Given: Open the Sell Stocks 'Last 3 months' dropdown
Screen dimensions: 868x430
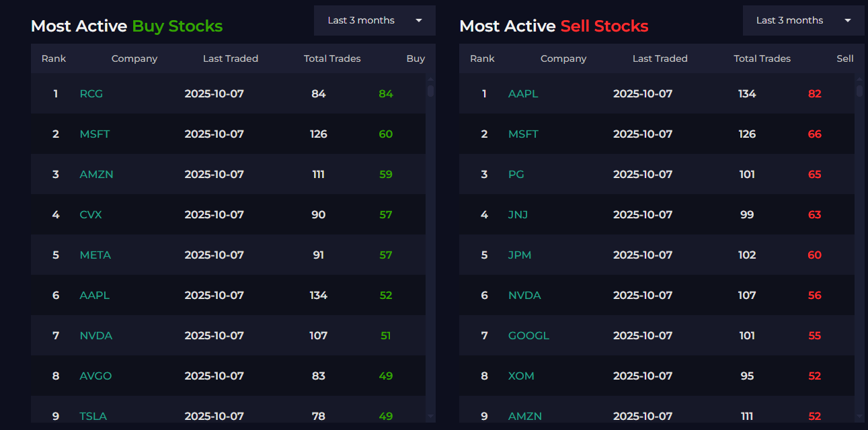Looking at the screenshot, I should point(803,20).
